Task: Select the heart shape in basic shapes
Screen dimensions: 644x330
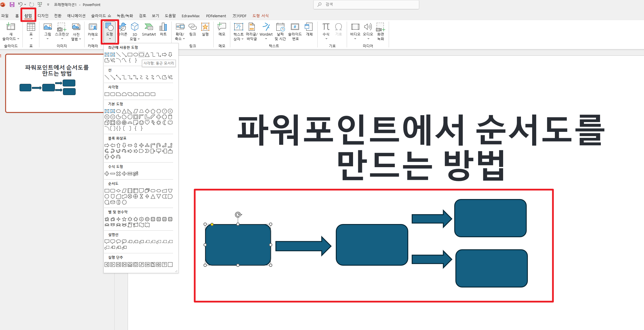Action: [147, 123]
